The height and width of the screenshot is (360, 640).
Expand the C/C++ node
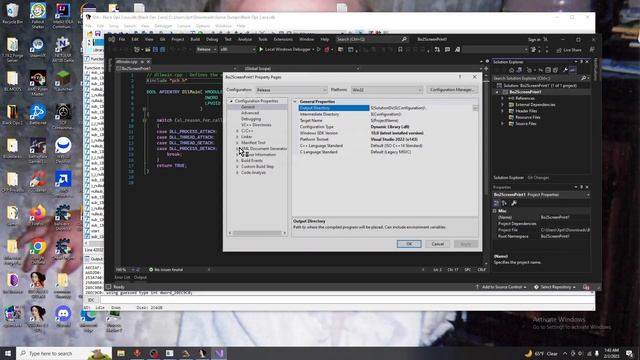coord(237,131)
